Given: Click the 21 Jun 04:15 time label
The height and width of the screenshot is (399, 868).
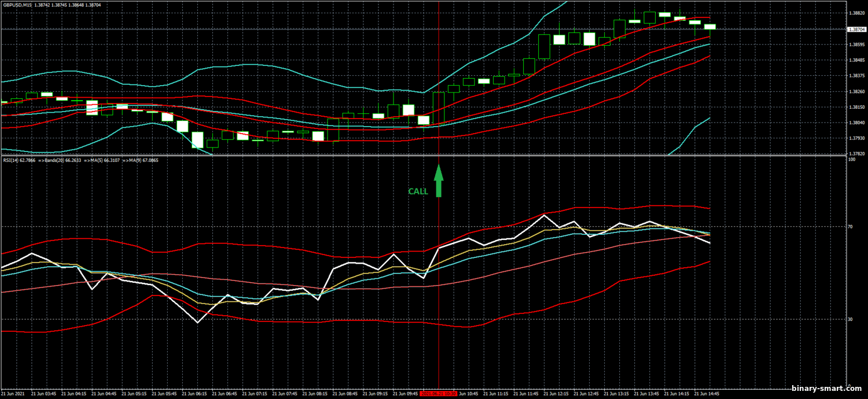Looking at the screenshot, I should point(74,394).
